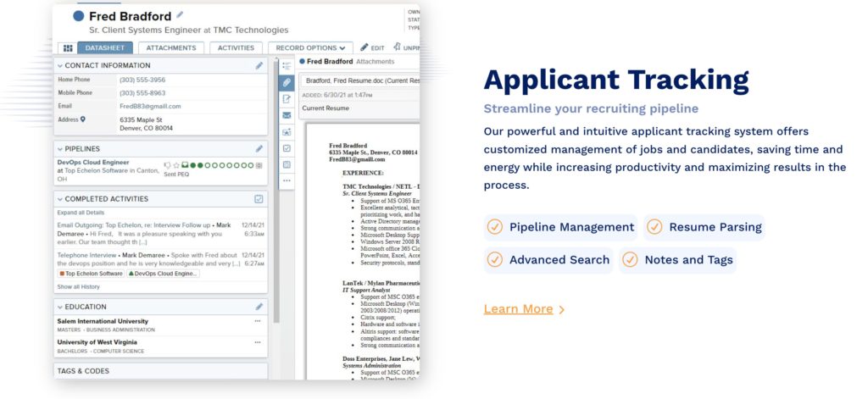The height and width of the screenshot is (399, 868).
Task: Open the RECORD OPTIONS dropdown
Action: (x=310, y=48)
